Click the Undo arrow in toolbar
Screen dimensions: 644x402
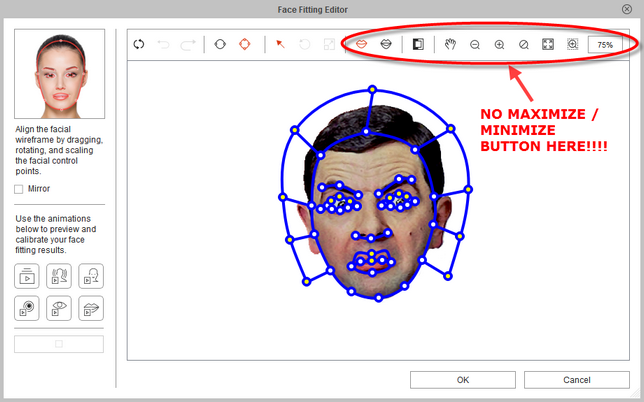tap(163, 44)
